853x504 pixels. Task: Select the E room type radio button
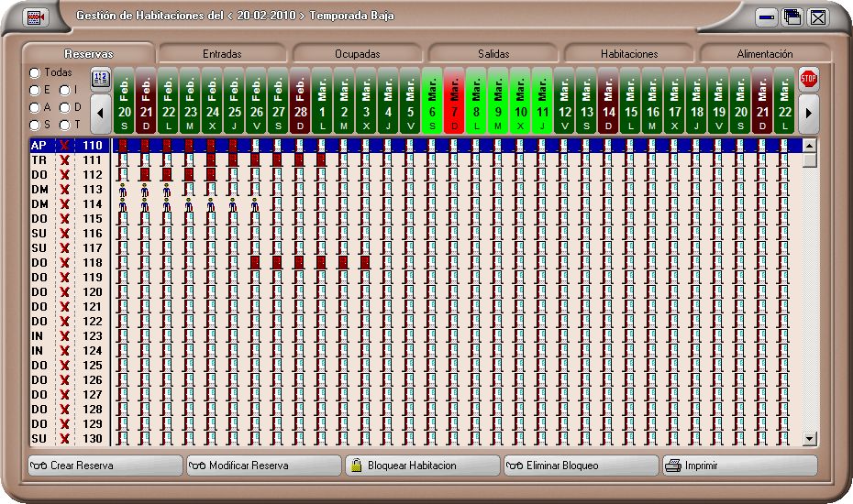pos(35,90)
